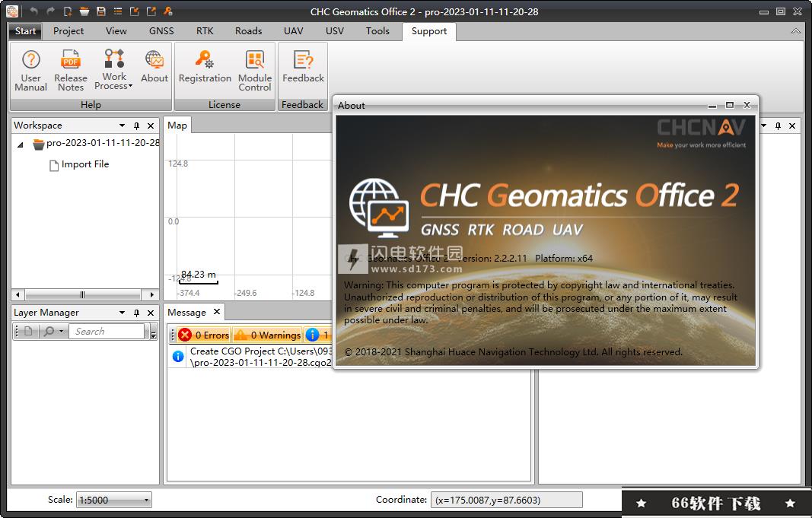Select the Create CGO Project message row
812x518 pixels.
coord(250,357)
